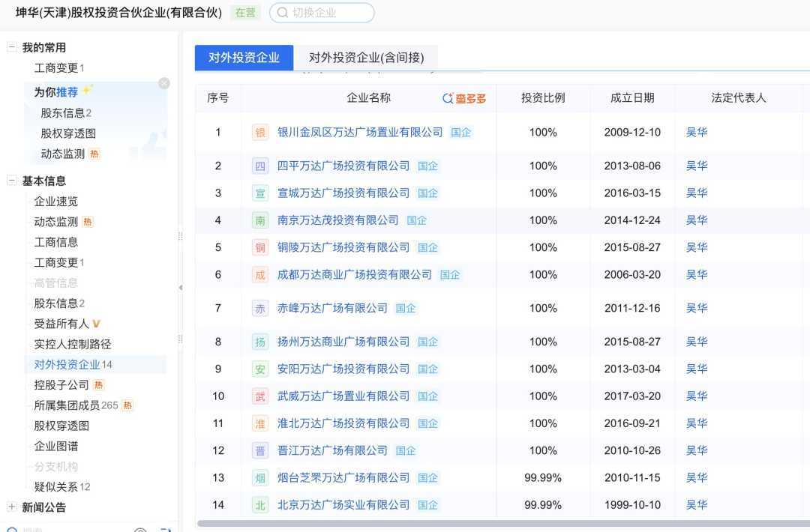Collapse the 我的常用 tree section
The width and height of the screenshot is (810, 532).
point(11,47)
